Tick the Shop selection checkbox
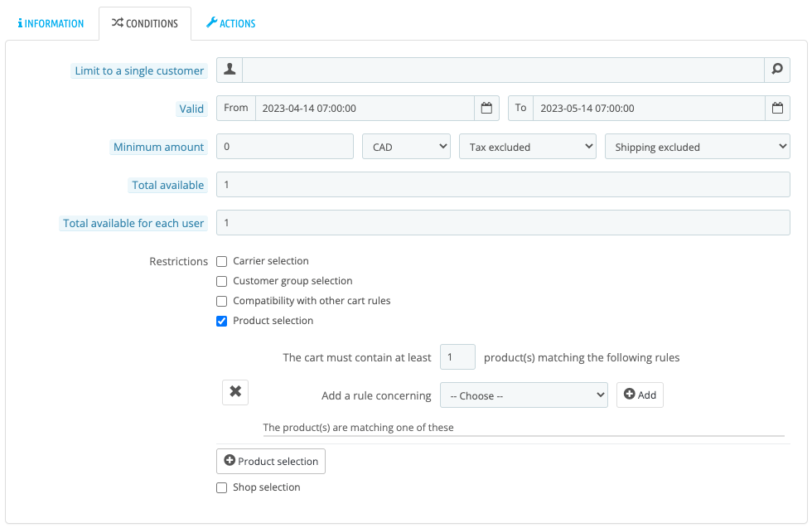 click(x=221, y=487)
